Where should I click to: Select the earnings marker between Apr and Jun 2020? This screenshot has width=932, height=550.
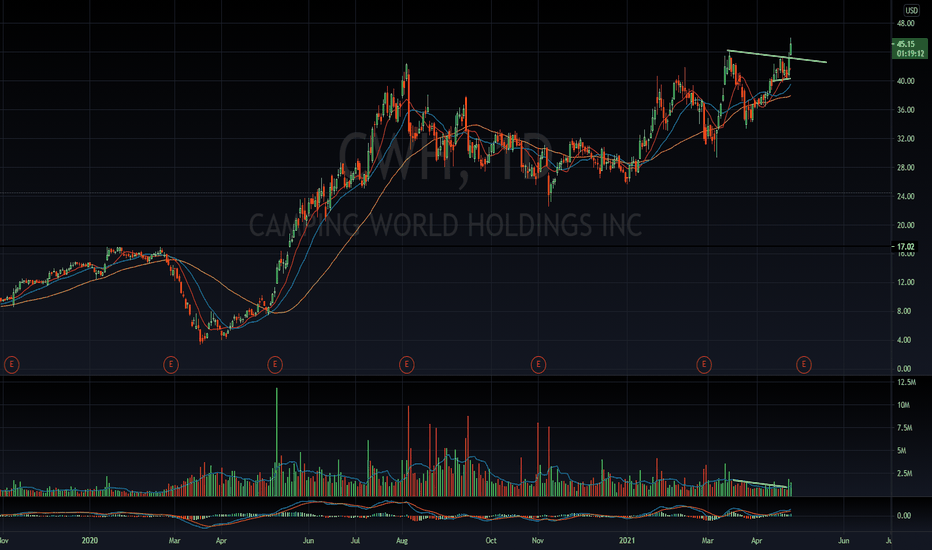pos(275,364)
